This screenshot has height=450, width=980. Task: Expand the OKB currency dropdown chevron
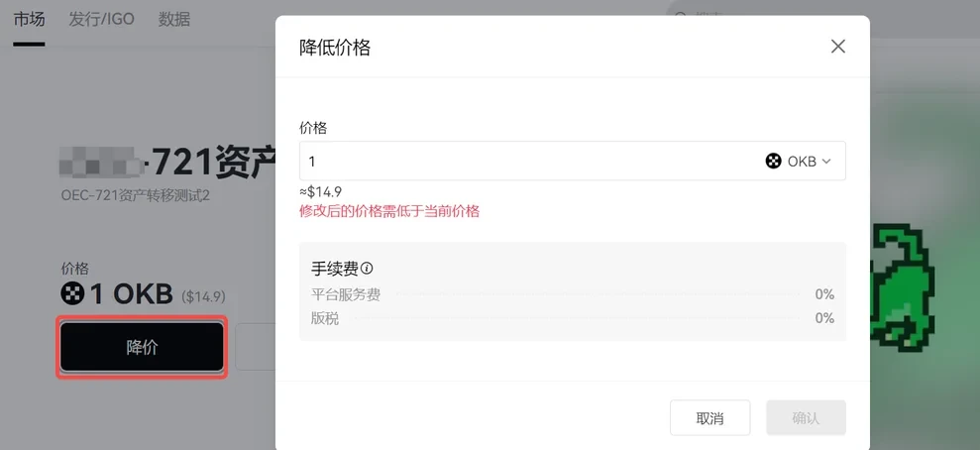point(826,161)
